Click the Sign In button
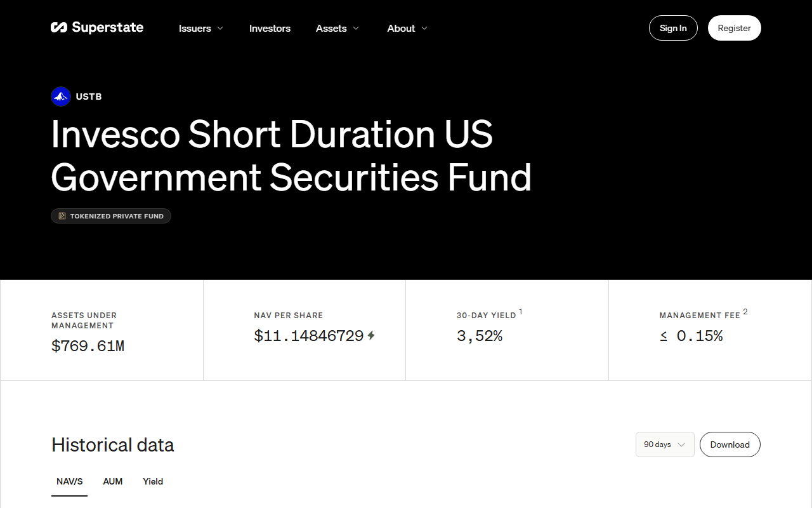The image size is (812, 508). [x=673, y=28]
